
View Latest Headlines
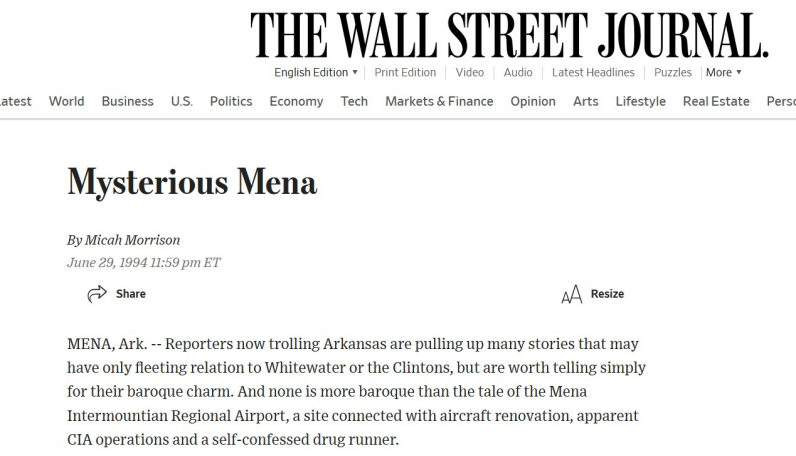pyautogui.click(x=593, y=73)
